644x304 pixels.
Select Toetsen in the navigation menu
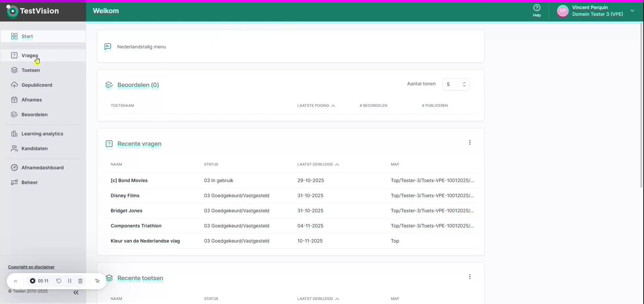[31, 70]
